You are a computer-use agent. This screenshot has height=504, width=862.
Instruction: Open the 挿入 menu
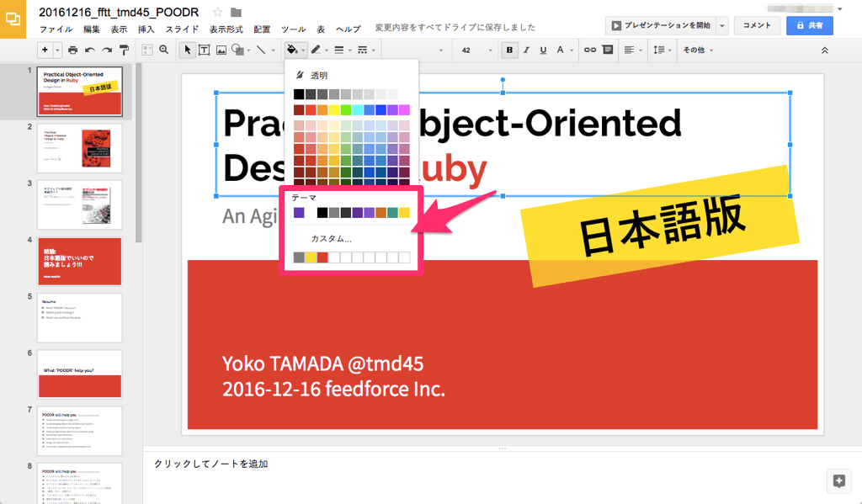tap(146, 29)
